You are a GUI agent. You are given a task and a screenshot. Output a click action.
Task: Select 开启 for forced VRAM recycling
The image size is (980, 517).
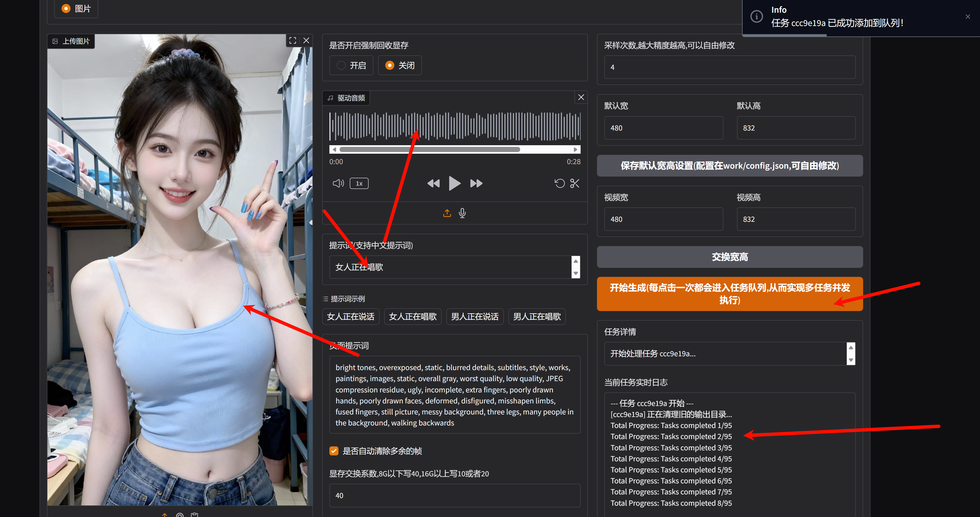[341, 66]
